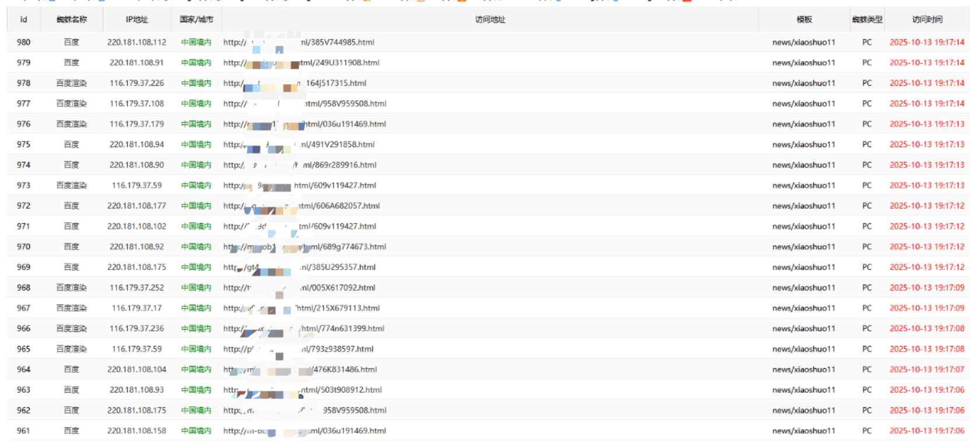Screen dimensions: 980x444
Task: Select id cell 980
Action: (x=23, y=43)
